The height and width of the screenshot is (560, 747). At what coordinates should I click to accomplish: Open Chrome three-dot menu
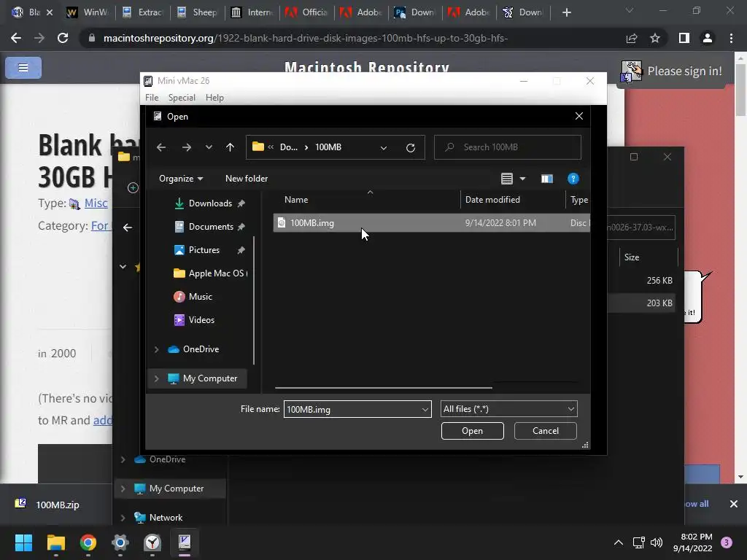click(x=731, y=38)
